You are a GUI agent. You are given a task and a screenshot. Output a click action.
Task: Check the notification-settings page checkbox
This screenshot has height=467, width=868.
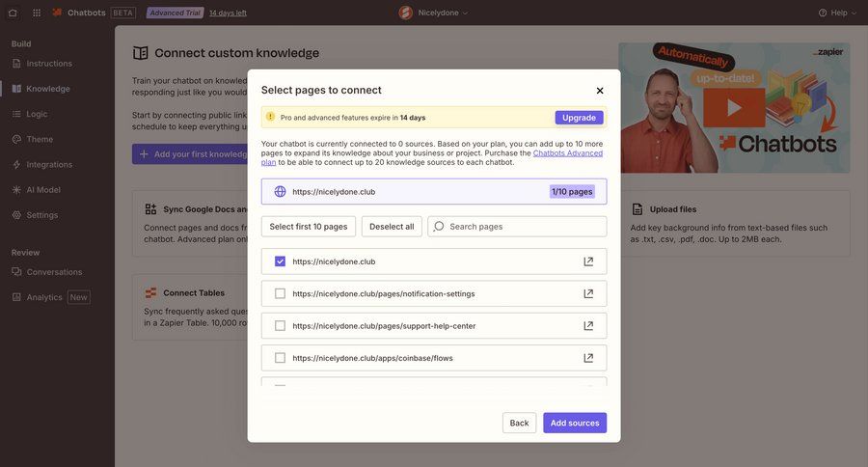pos(280,293)
